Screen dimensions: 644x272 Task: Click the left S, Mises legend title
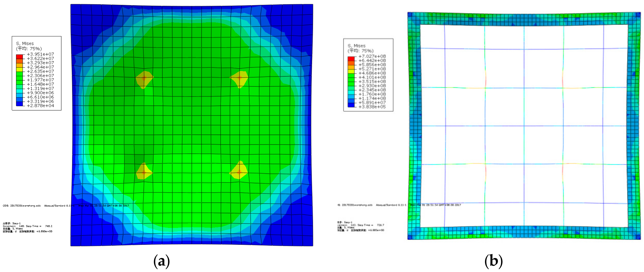coord(25,43)
